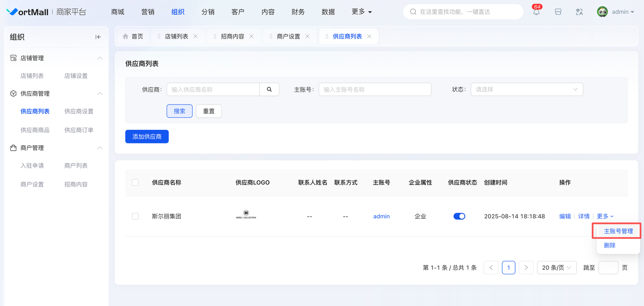
Task: Click the 编辑 link for 斯尔丽集团
Action: (x=565, y=216)
